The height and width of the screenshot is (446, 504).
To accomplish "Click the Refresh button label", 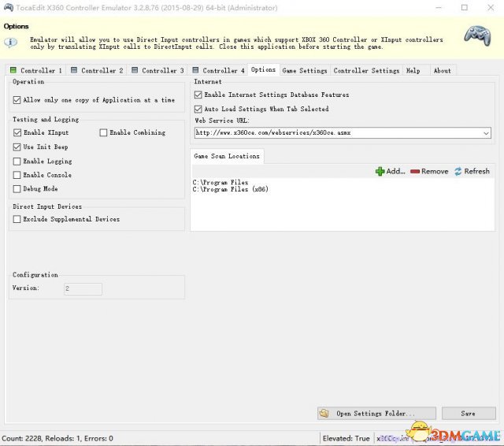I will tap(476, 172).
